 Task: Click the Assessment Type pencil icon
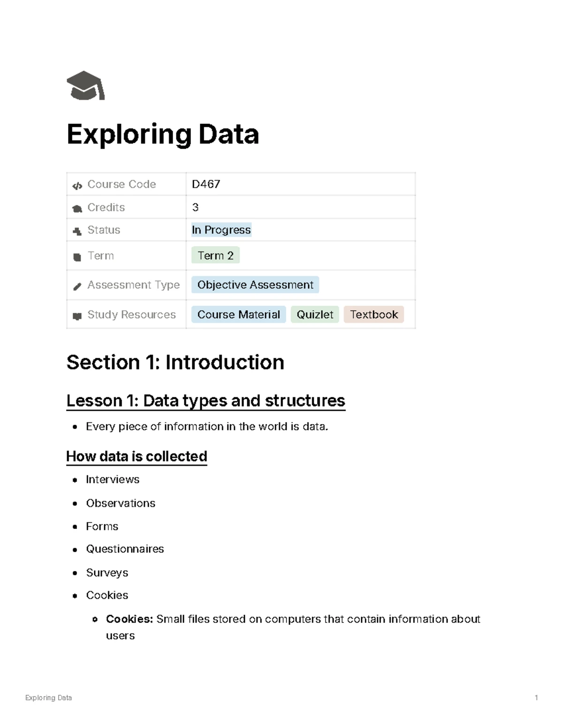(77, 286)
